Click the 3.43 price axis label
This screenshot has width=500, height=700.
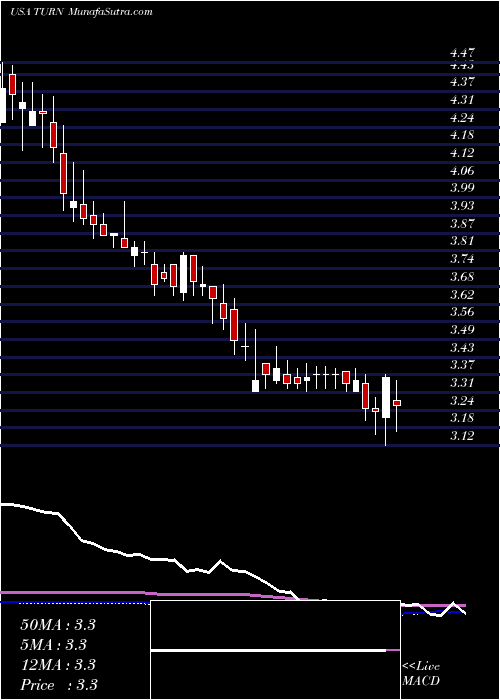[462, 347]
